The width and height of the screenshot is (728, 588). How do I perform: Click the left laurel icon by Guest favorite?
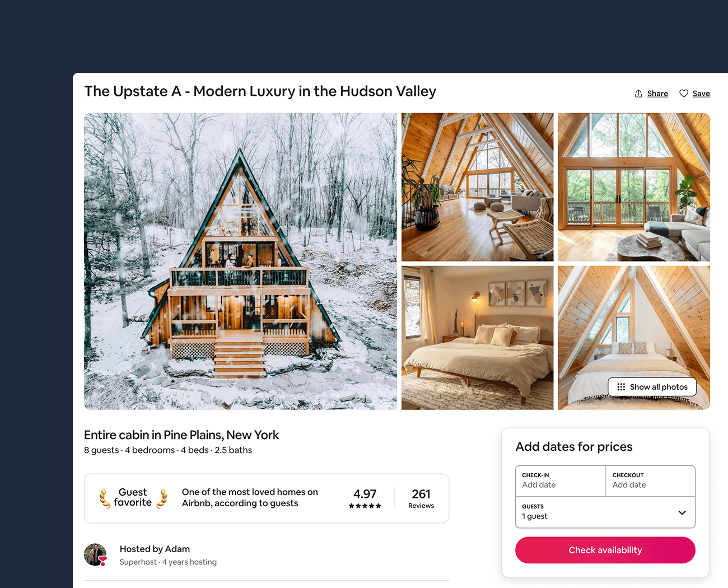[105, 498]
